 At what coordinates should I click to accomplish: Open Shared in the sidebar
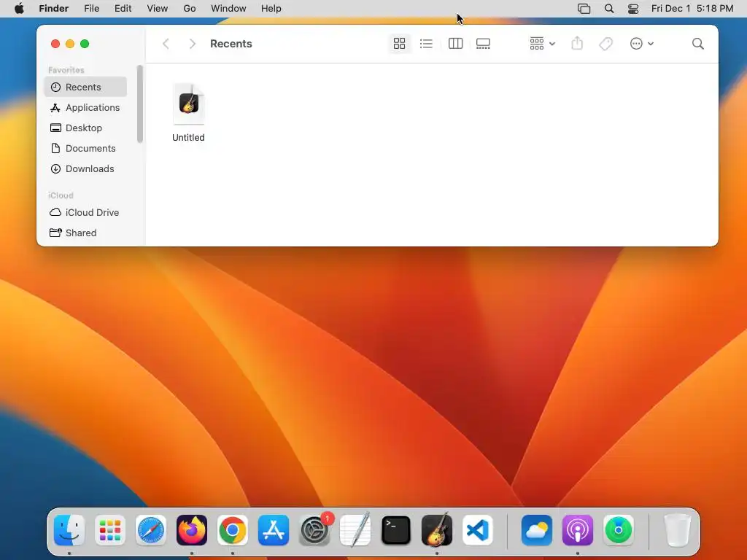86,233
